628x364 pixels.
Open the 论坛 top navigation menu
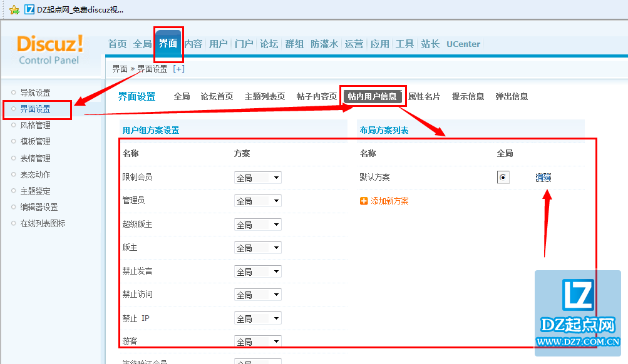269,44
